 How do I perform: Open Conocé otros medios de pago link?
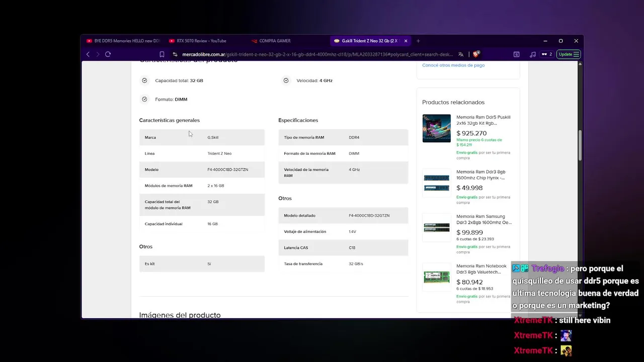(x=453, y=65)
